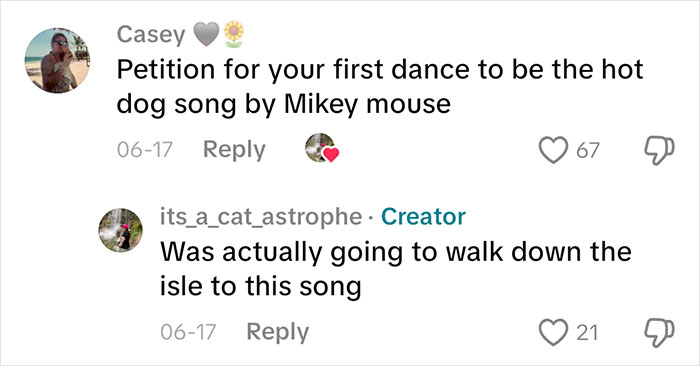Reply to the creator's comment
This screenshot has width=700, height=366.
(277, 332)
